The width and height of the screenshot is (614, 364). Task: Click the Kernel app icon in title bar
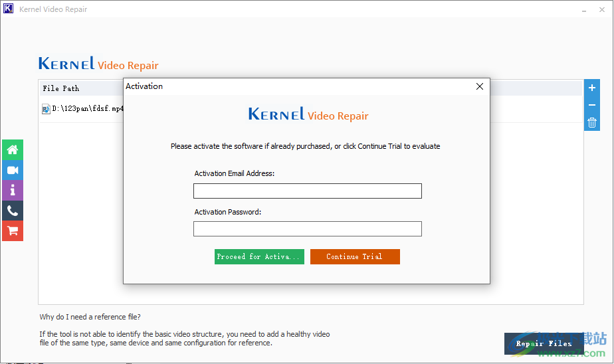pyautogui.click(x=8, y=9)
